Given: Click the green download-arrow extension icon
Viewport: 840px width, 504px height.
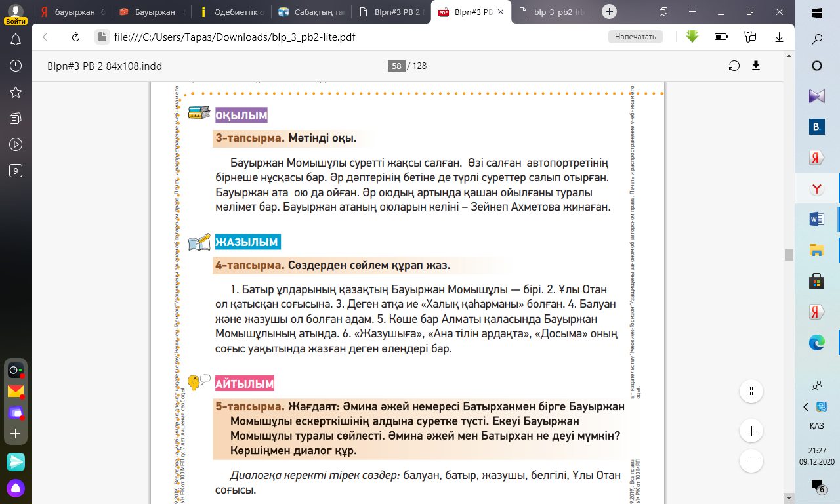Looking at the screenshot, I should click(692, 37).
